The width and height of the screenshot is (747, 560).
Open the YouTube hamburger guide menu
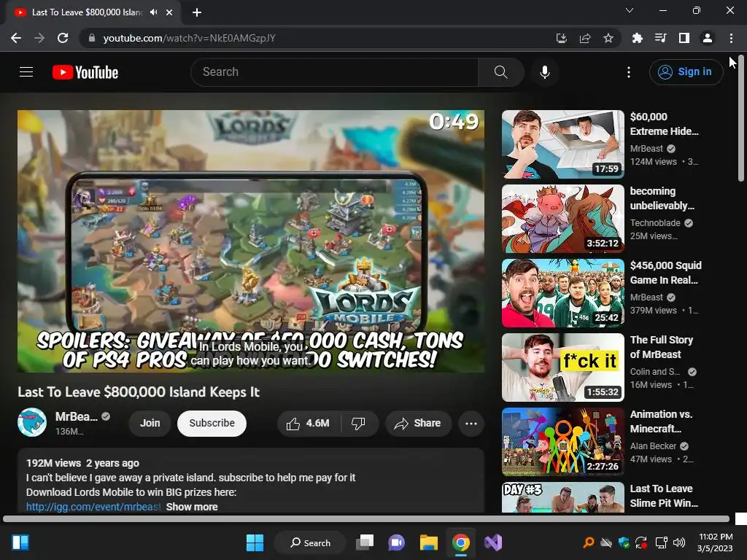click(x=26, y=72)
